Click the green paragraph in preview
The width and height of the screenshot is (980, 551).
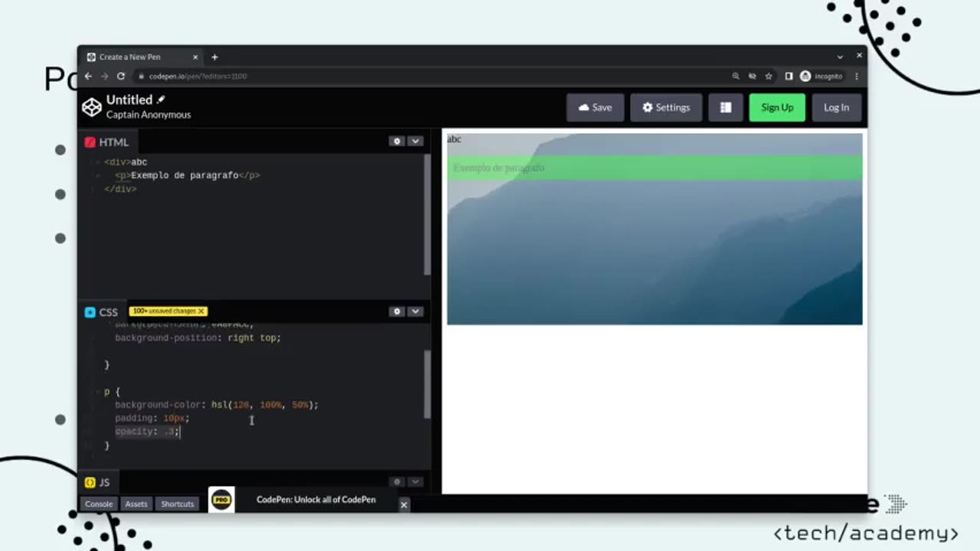pos(655,168)
